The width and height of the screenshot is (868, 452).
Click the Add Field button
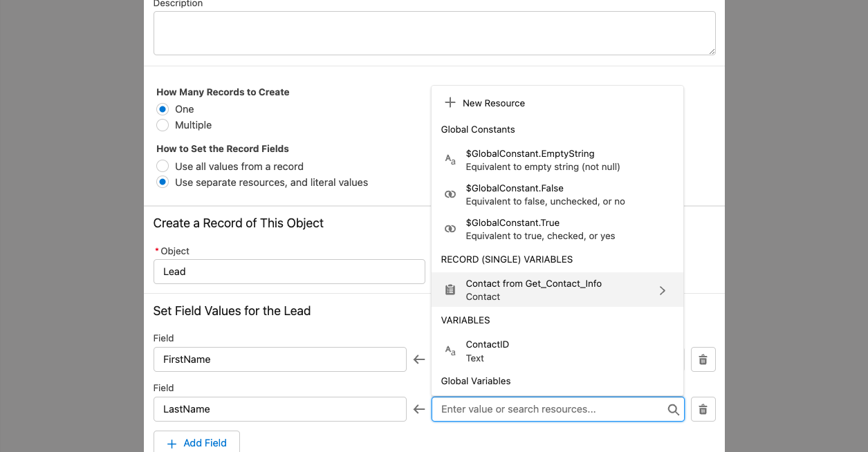tap(196, 443)
